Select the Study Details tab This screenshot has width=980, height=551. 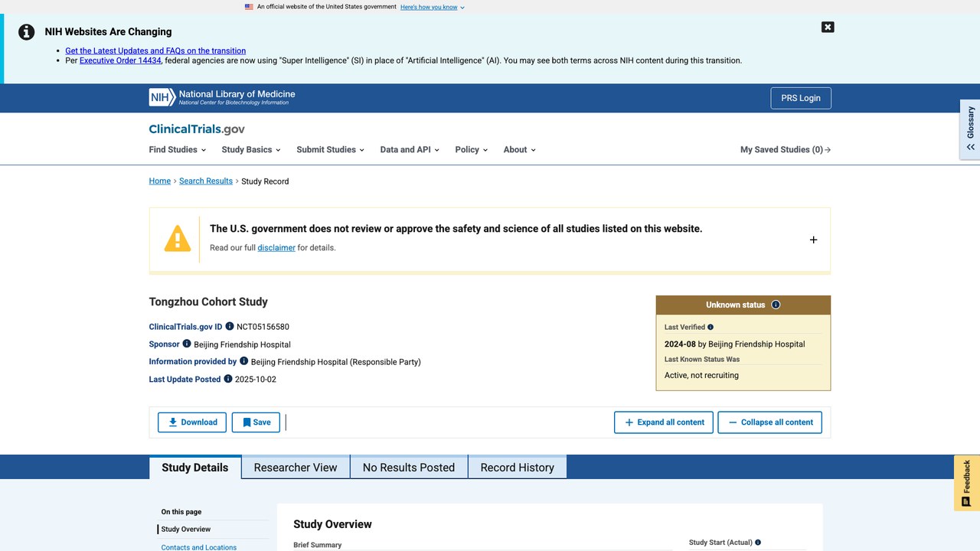point(195,468)
